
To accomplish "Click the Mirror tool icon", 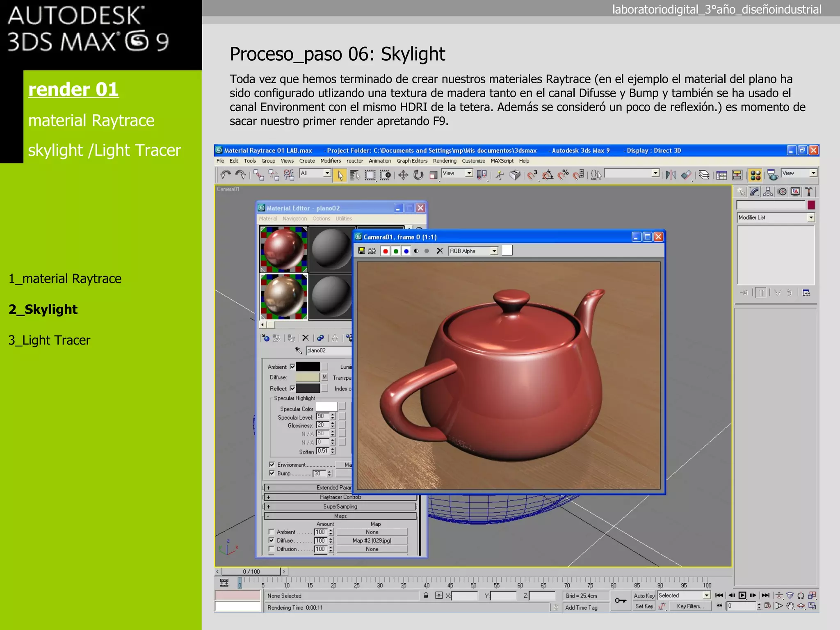I will tap(671, 175).
